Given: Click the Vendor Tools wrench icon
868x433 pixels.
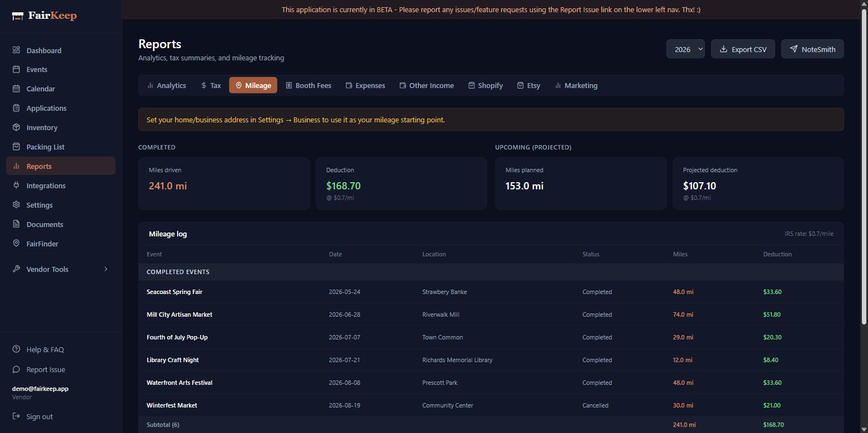Looking at the screenshot, I should (x=16, y=269).
